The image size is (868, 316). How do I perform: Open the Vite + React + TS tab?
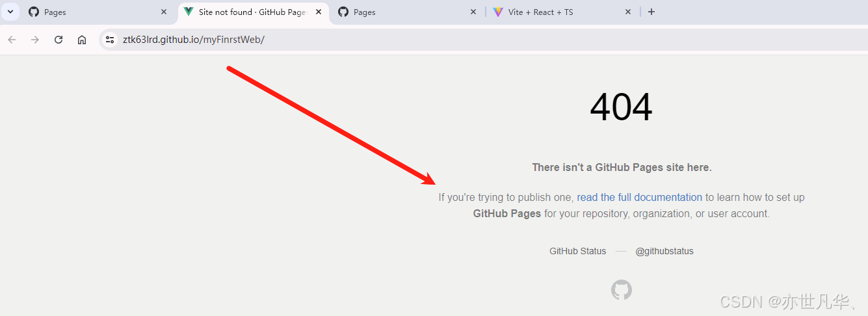coord(562,12)
